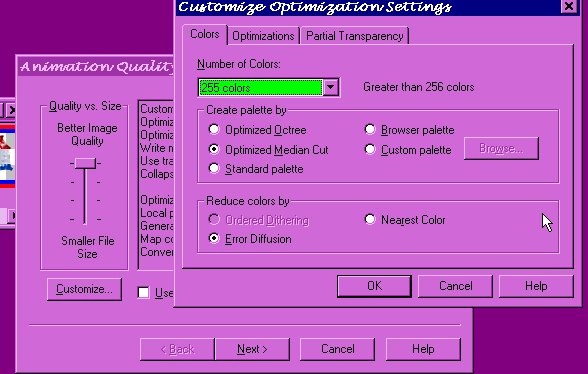The width and height of the screenshot is (588, 374).
Task: Click the Customize... button
Action: pyautogui.click(x=84, y=289)
